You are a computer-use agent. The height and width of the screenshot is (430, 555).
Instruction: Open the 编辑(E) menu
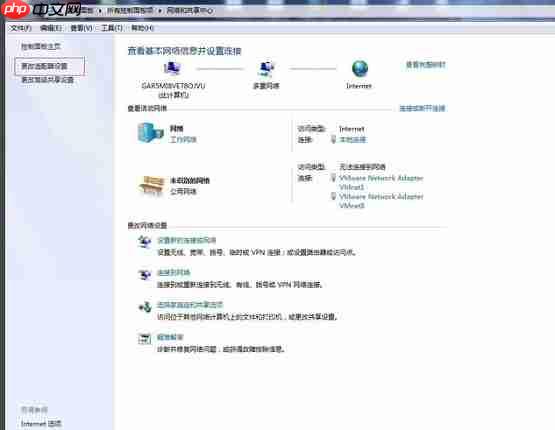pos(51,28)
